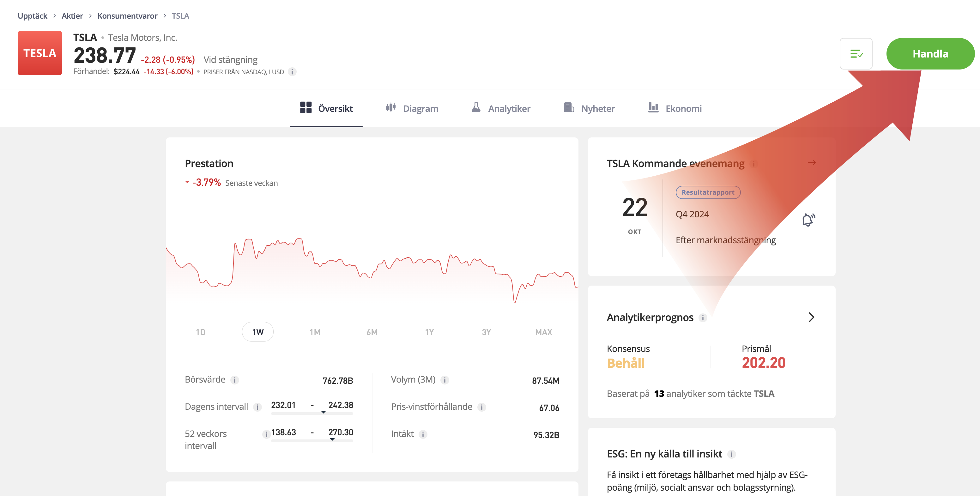This screenshot has width=980, height=496.
Task: Click the watchlist add icon button
Action: pos(856,54)
